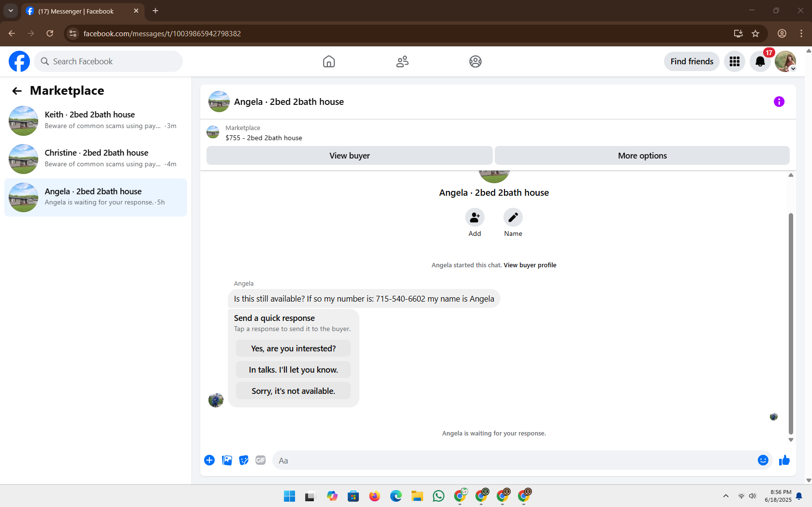Image resolution: width=812 pixels, height=507 pixels.
Task: Open Copilot from the taskbar
Action: pos(332,496)
